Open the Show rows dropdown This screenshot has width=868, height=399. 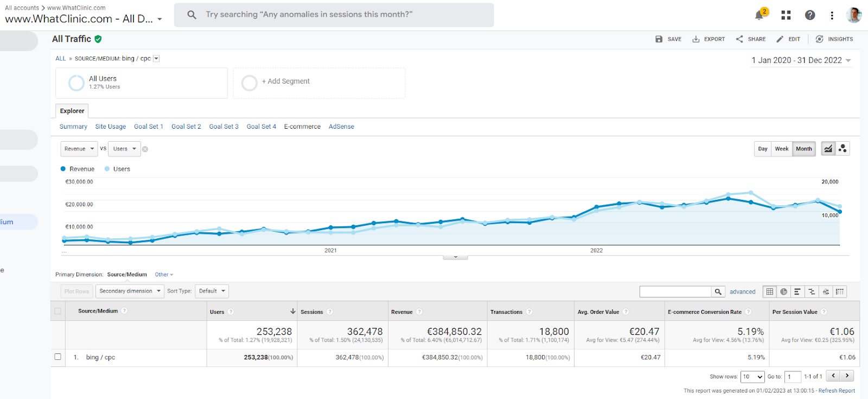click(752, 377)
